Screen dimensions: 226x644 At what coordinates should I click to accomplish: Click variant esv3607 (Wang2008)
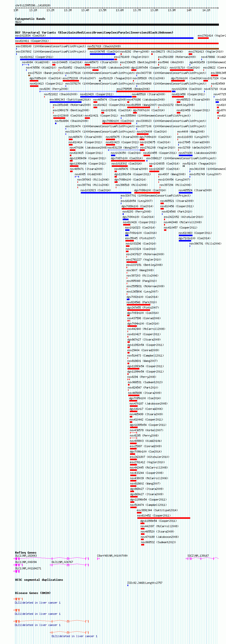click(140, 270)
